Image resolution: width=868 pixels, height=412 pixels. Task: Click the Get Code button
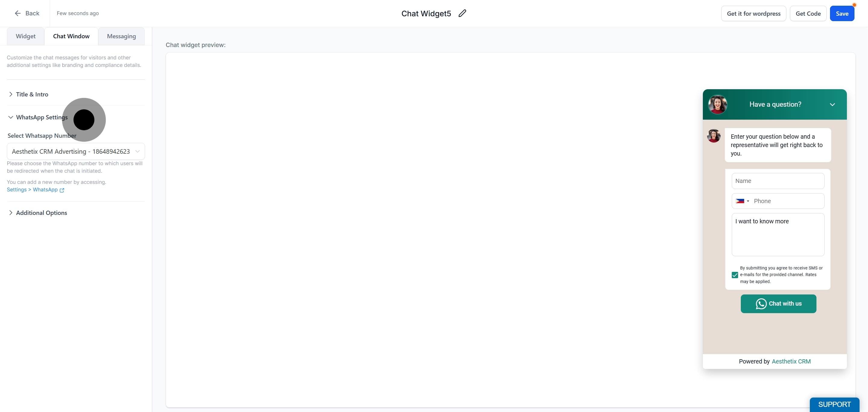coord(808,14)
